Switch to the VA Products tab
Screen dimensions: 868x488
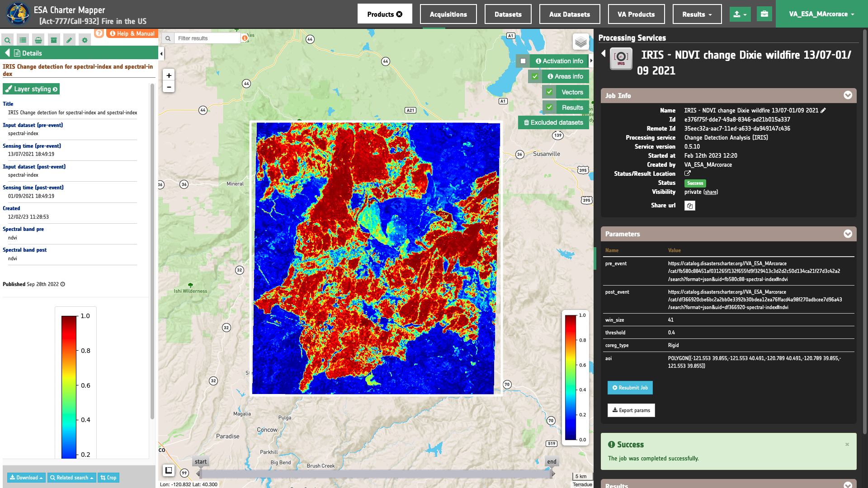(x=636, y=14)
